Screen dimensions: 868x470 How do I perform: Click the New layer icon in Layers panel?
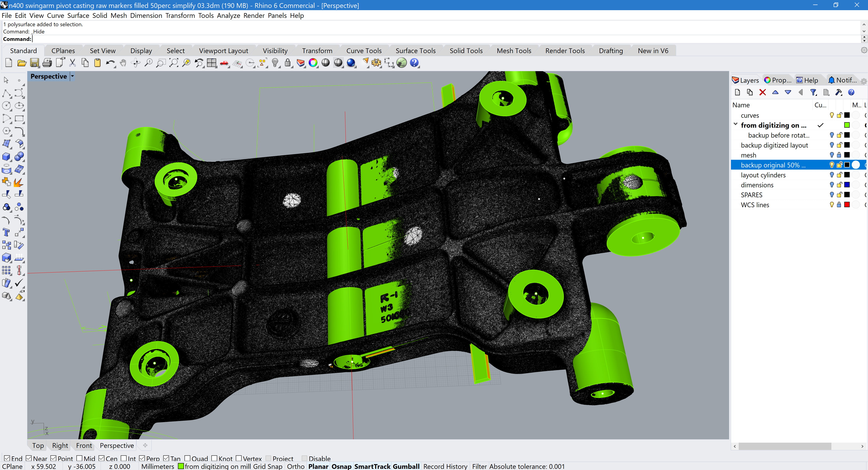pyautogui.click(x=738, y=92)
